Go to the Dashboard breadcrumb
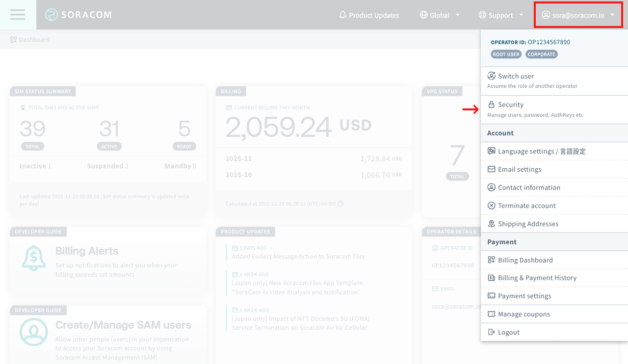Viewport: 628px width, 364px height. coord(30,39)
